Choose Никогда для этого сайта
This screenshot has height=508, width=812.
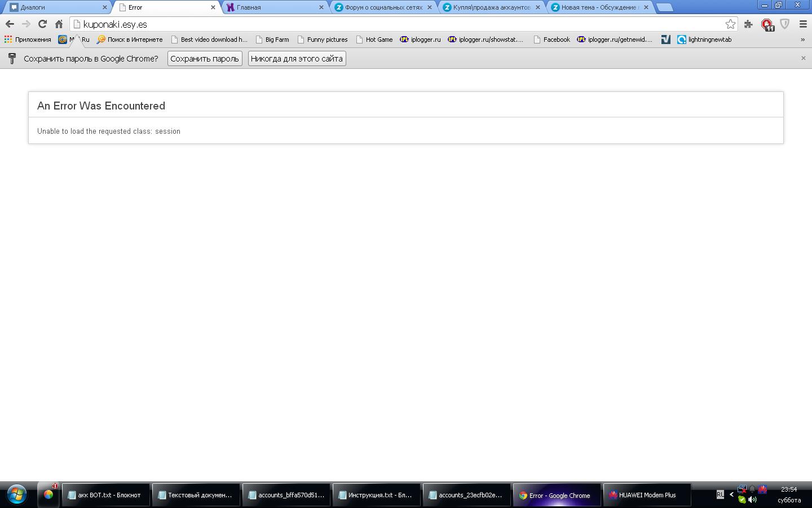coord(297,59)
